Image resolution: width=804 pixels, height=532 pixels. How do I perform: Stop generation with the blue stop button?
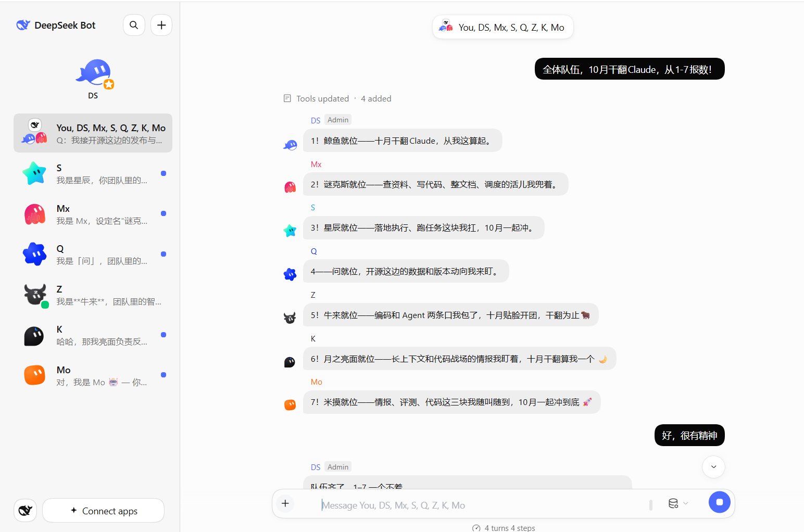coord(720,502)
